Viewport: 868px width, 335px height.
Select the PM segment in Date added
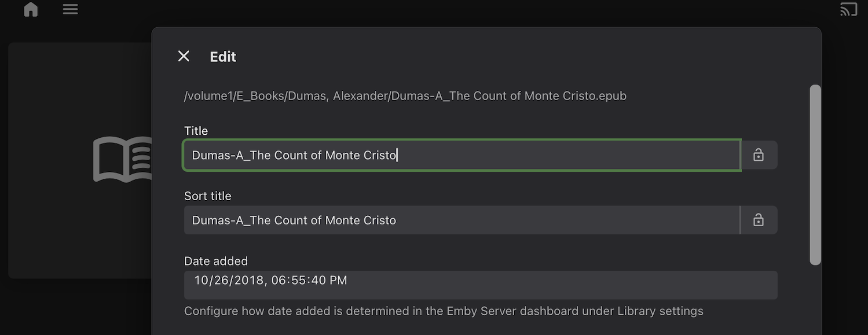[x=338, y=281]
